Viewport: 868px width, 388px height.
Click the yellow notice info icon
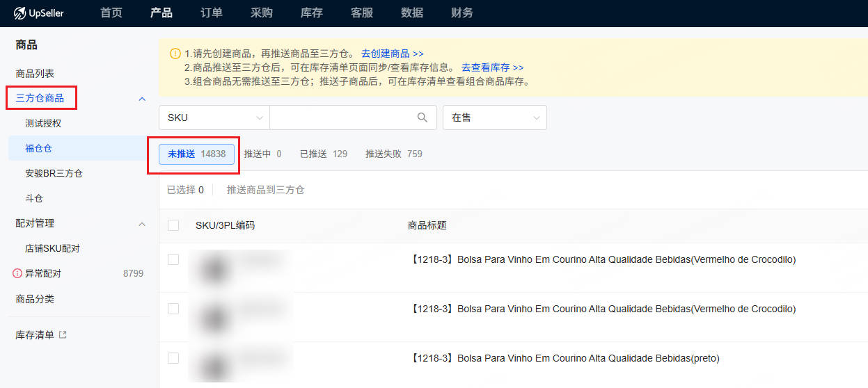click(x=175, y=54)
